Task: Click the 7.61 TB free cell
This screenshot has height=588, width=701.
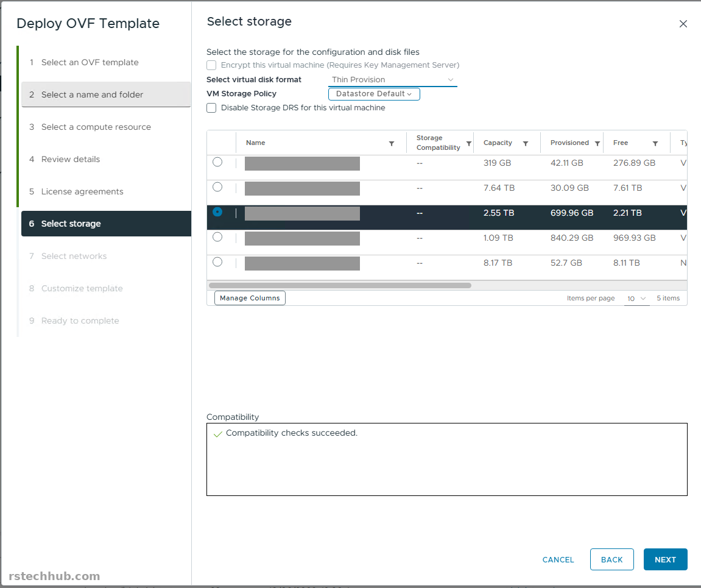Action: (627, 188)
